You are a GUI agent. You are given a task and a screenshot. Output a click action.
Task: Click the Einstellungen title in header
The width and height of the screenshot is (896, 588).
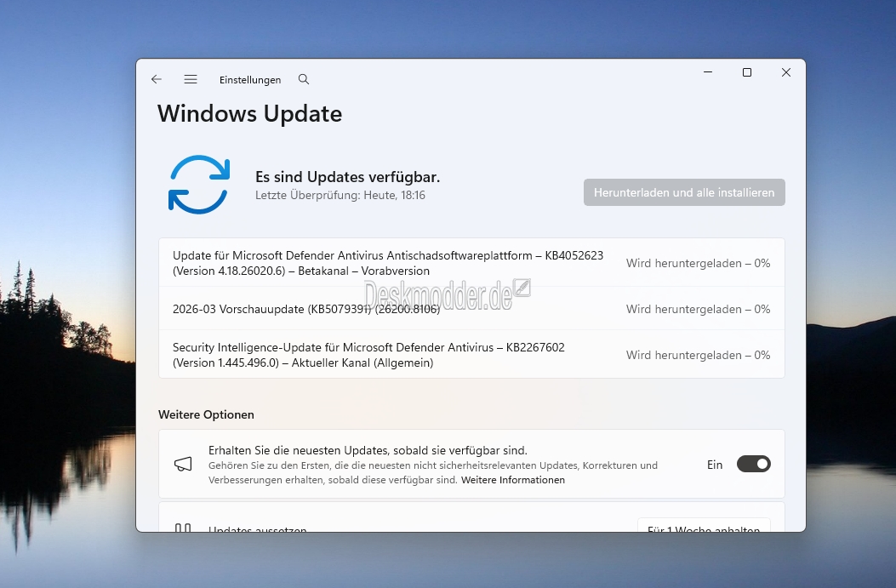250,80
